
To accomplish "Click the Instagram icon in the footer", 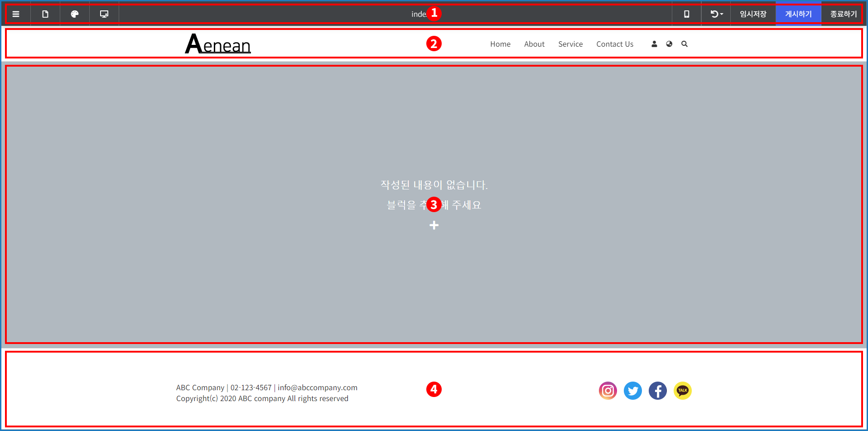I will (608, 391).
